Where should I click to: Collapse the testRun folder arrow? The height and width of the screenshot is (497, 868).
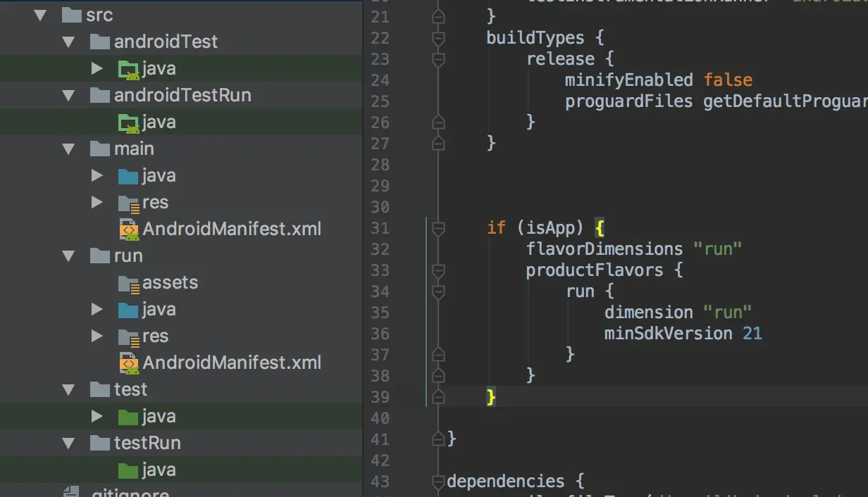point(68,443)
